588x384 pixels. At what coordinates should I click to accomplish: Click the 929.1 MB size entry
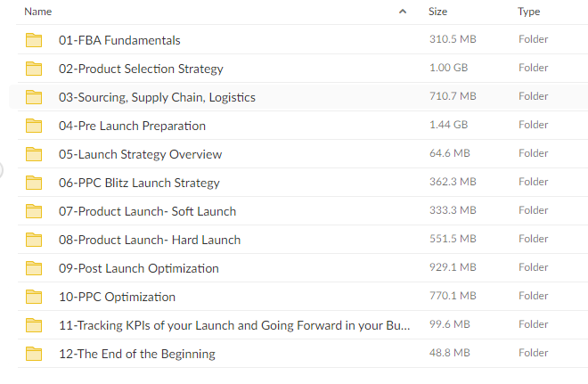coord(453,267)
